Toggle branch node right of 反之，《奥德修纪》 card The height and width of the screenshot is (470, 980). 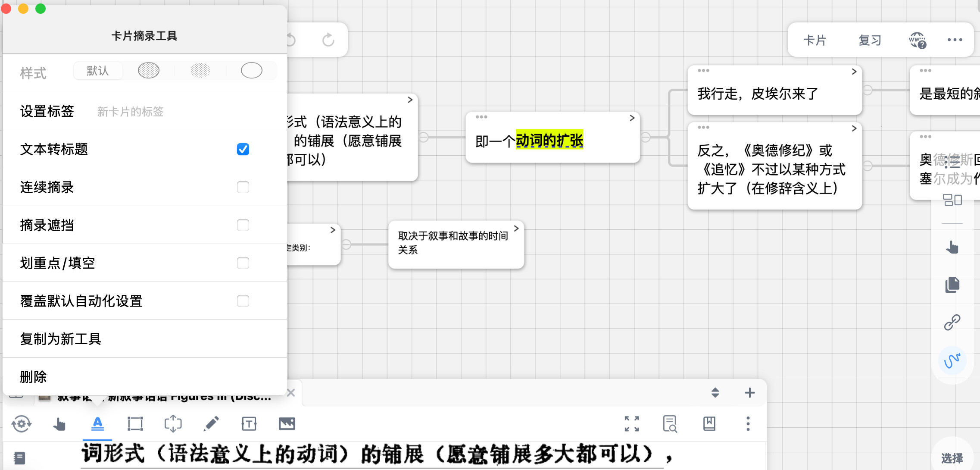coord(868,166)
